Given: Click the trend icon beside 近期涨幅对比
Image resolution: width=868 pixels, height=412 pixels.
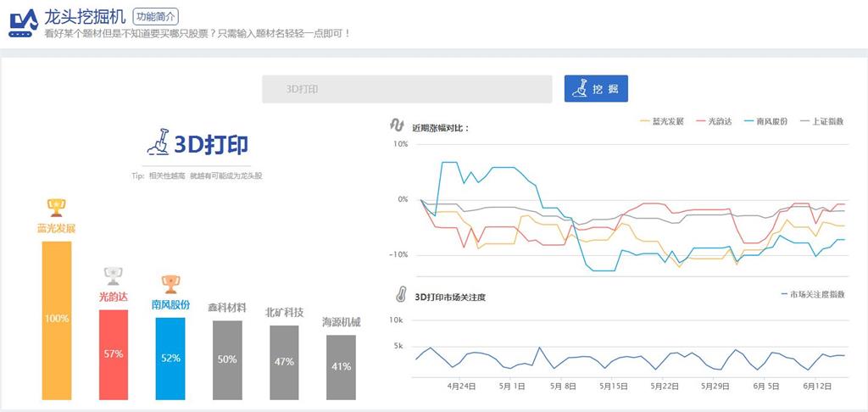Looking at the screenshot, I should click(x=397, y=125).
